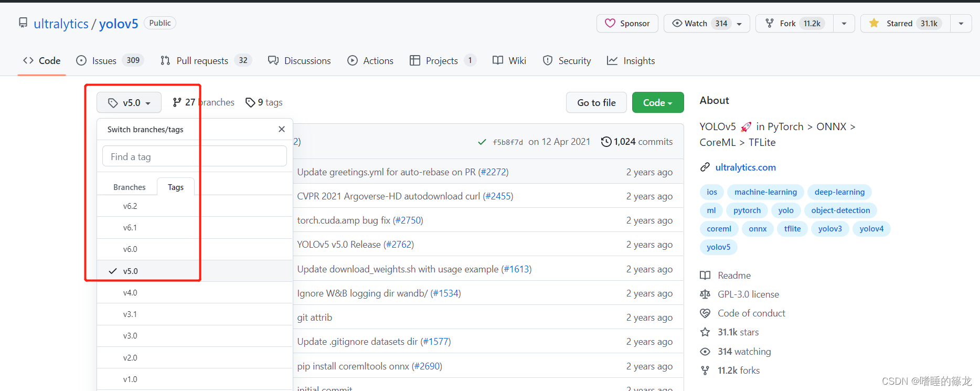The image size is (980, 391).
Task: Select tag v2.0 from list
Action: (x=195, y=358)
